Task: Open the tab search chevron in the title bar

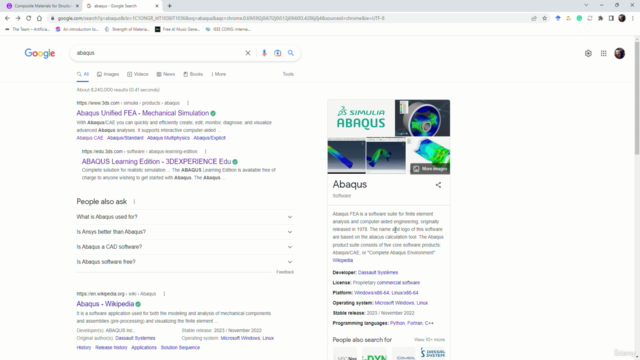Action: tap(586, 5)
